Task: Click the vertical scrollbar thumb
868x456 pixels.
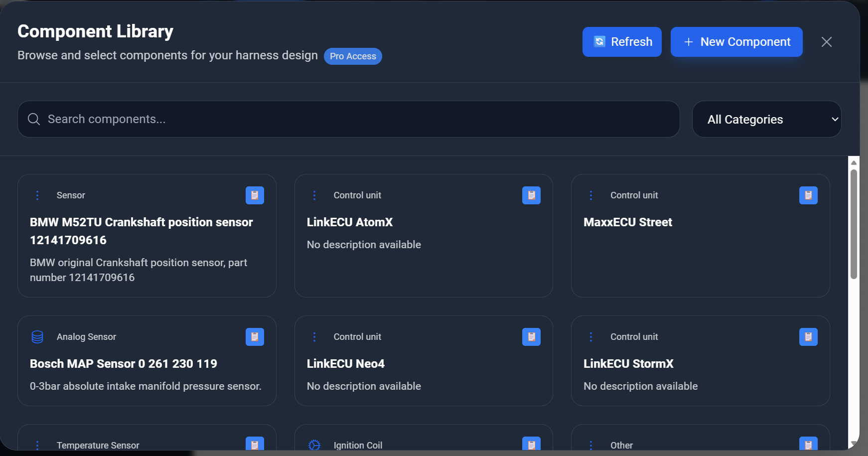Action: tap(854, 224)
